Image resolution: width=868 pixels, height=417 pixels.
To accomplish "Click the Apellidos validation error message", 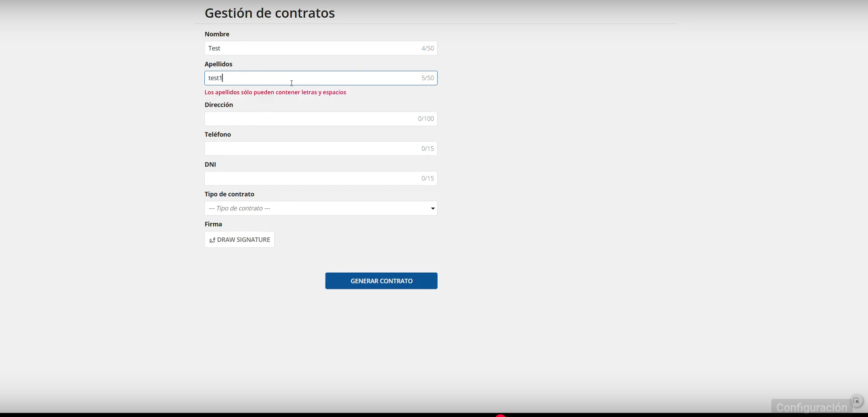I will (x=275, y=92).
